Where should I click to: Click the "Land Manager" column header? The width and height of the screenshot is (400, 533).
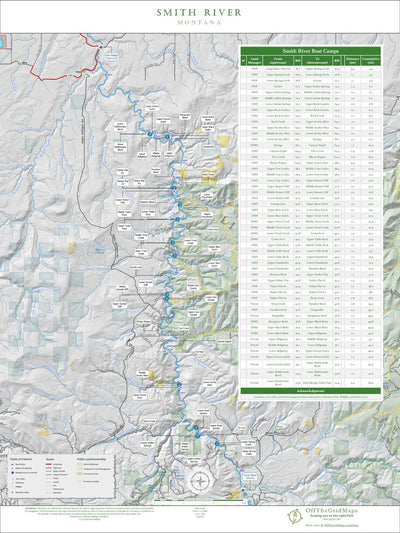click(x=254, y=61)
